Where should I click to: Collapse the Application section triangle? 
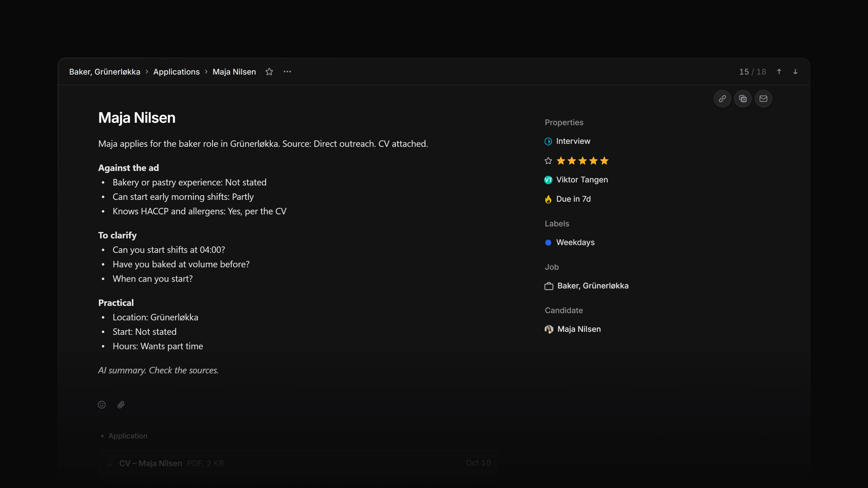tap(102, 436)
